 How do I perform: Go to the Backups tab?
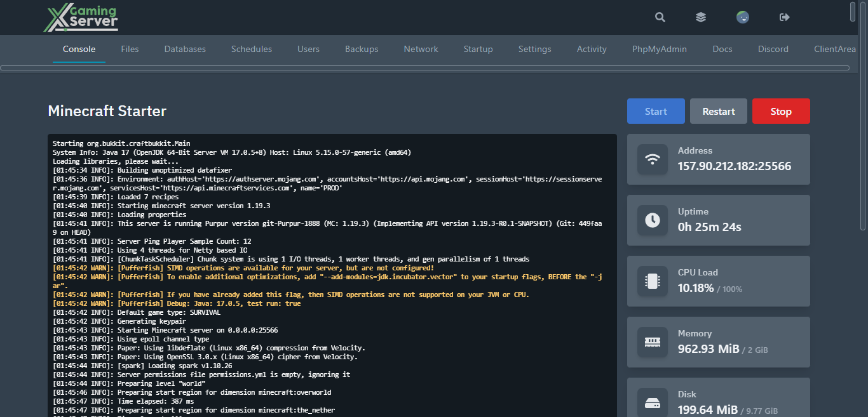coord(362,49)
